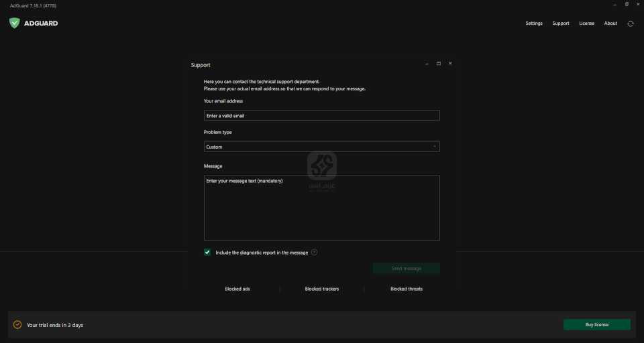Minimize the Support dialog
The height and width of the screenshot is (343, 644).
427,64
